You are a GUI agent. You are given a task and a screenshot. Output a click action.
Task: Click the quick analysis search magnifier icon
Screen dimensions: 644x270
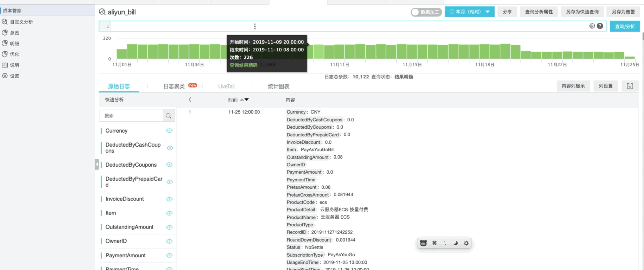click(x=169, y=116)
